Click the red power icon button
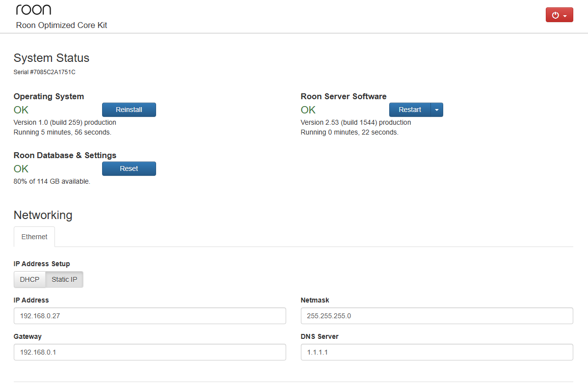The height and width of the screenshot is (386, 588). click(556, 15)
